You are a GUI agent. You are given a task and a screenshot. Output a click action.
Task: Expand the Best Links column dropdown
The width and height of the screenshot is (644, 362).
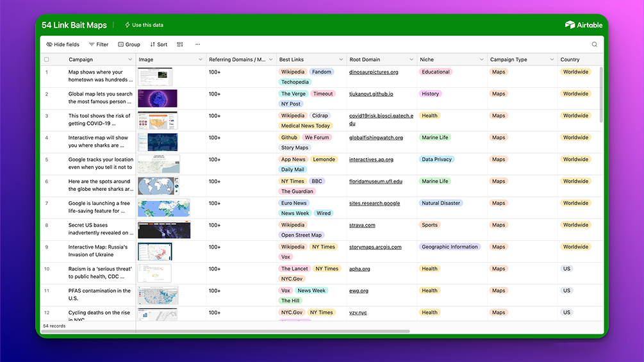click(x=341, y=60)
